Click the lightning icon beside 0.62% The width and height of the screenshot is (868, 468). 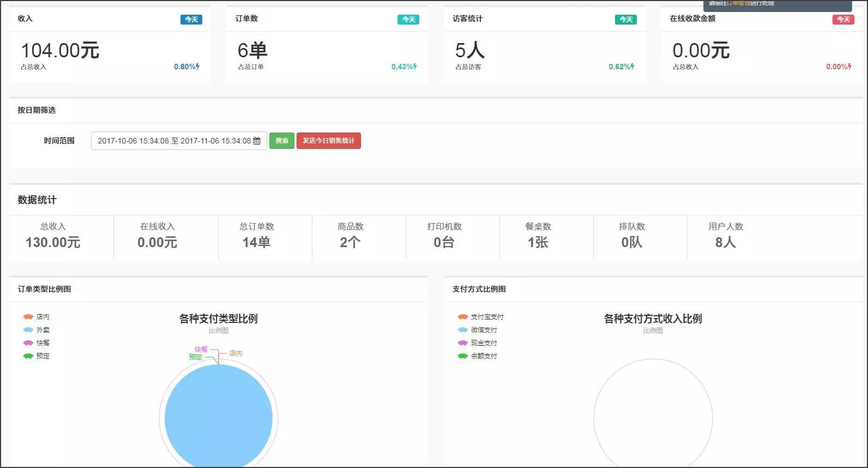(x=632, y=67)
